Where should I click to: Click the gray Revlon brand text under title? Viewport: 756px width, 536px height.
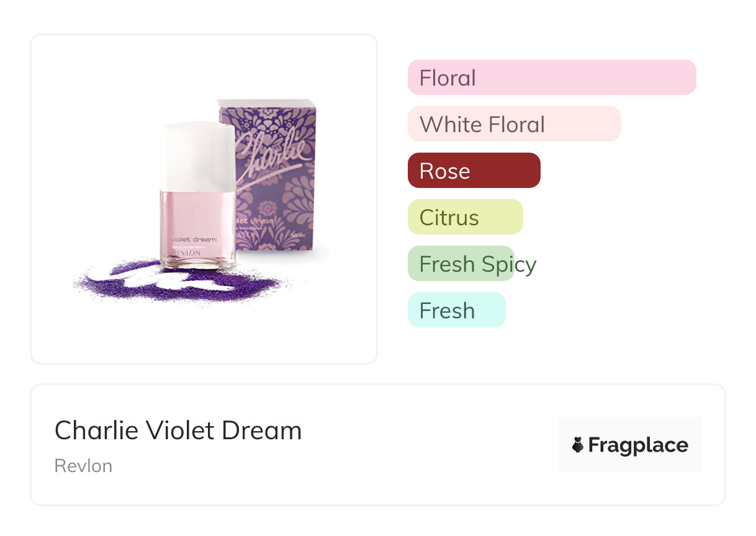(x=83, y=466)
